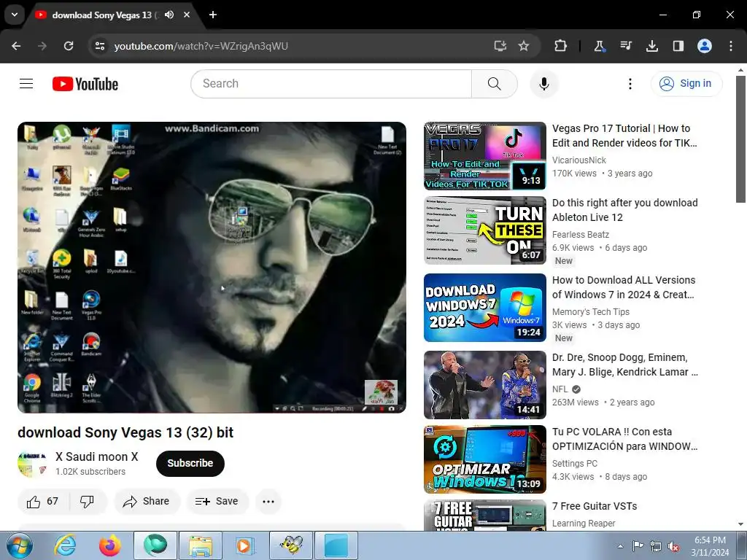This screenshot has width=747, height=560.
Task: Open more actions ellipsis below video
Action: point(268,502)
